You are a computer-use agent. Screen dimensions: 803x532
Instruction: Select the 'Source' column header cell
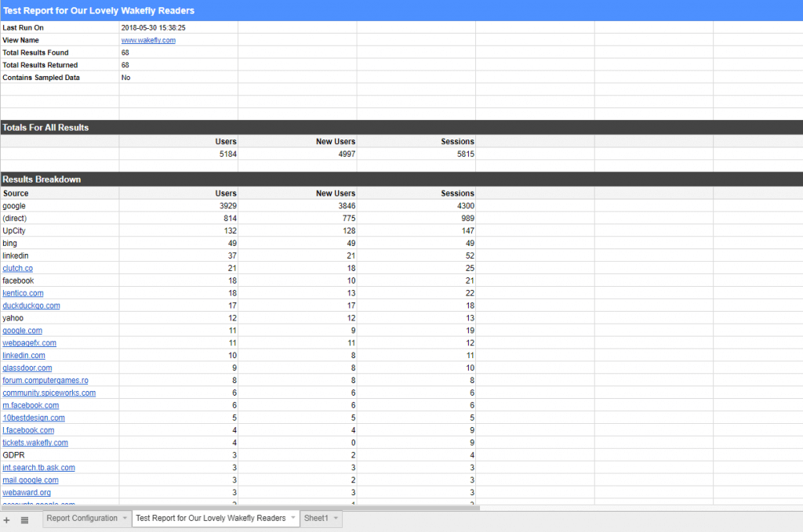point(60,194)
